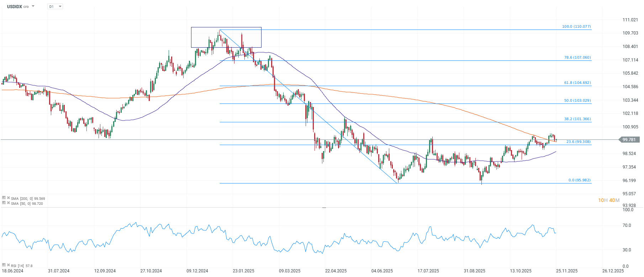
Task: Click the 26.12.2025 date axis label
Action: [613, 271]
